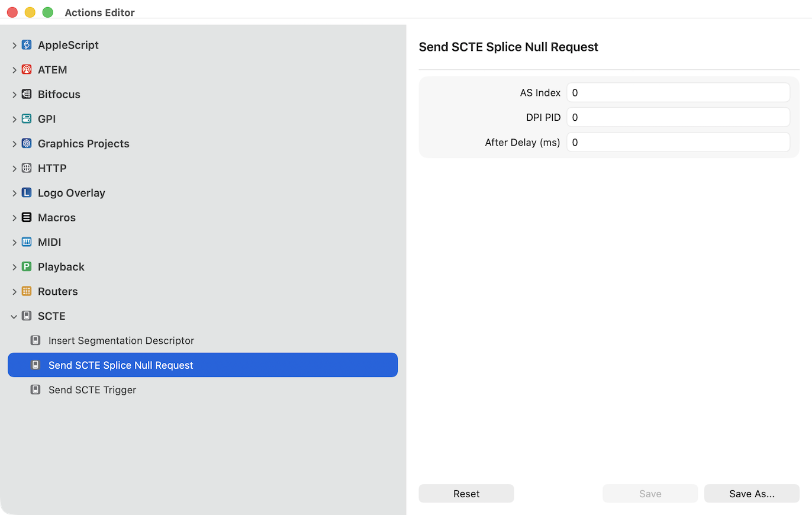Expand the HTTP category
Image resolution: width=812 pixels, height=515 pixels.
coord(14,169)
